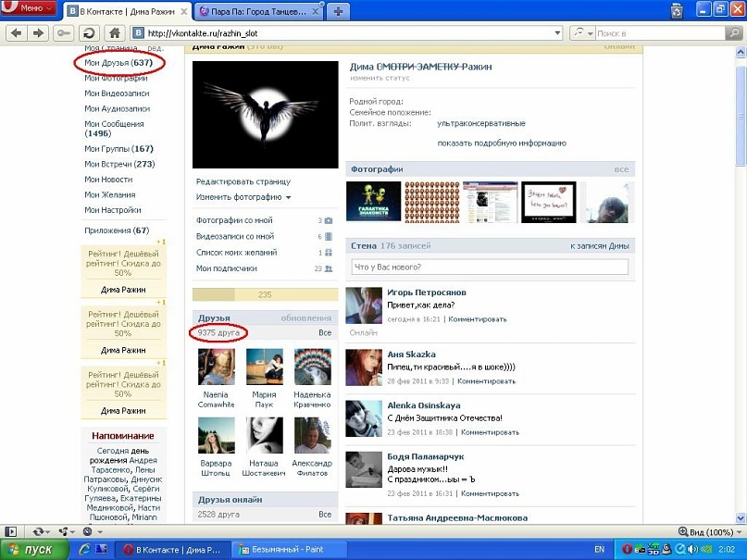Open the ГАЛАКТИКА ЗНАКОМСТВ photo thumbnail
This screenshot has height=560, width=747.
pos(374,201)
